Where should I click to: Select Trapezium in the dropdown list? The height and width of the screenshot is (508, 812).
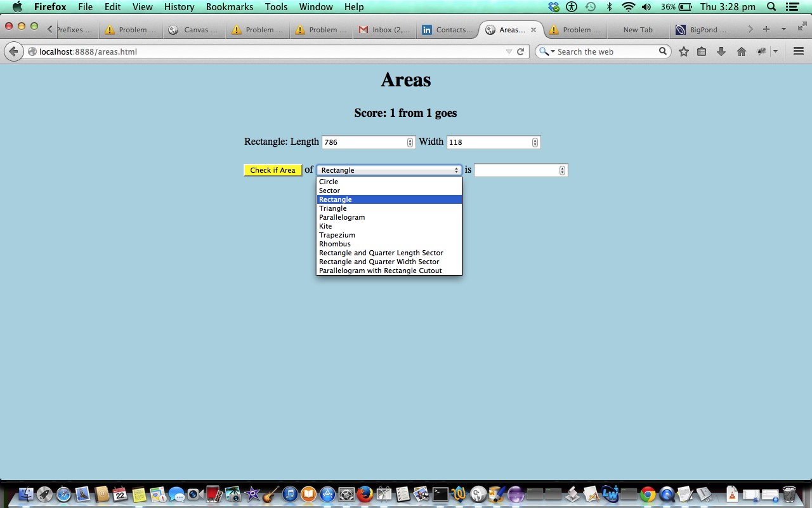[x=337, y=235]
